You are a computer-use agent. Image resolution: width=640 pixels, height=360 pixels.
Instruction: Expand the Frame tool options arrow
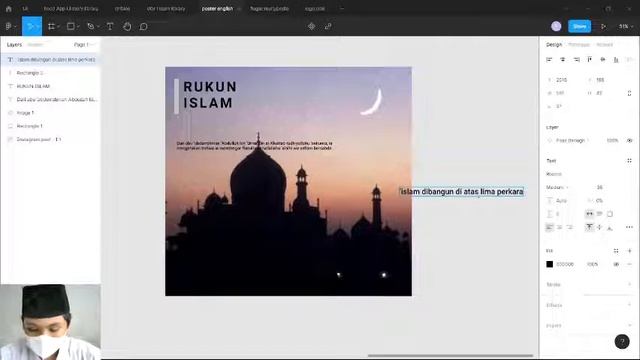(58, 27)
